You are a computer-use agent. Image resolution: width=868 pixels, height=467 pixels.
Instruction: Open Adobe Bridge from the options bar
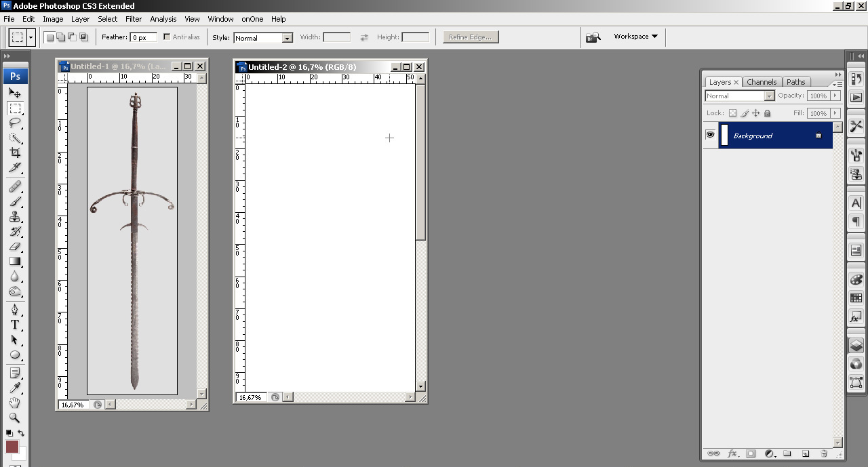(x=593, y=37)
